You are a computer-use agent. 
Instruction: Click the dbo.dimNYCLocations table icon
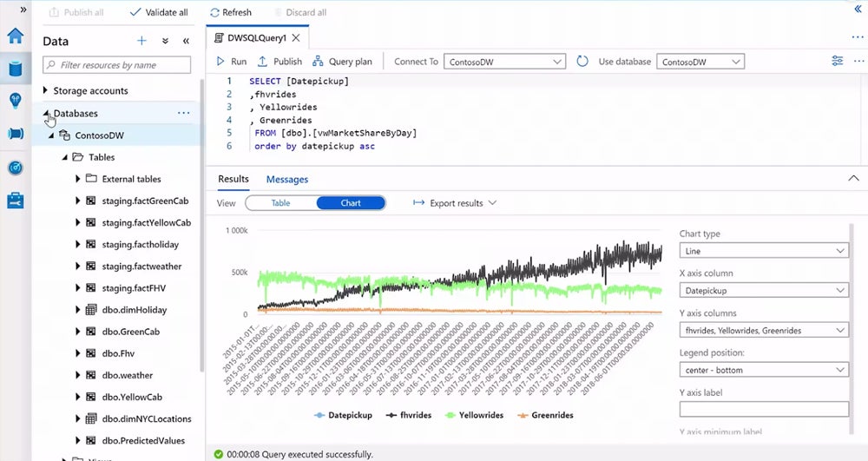click(91, 418)
